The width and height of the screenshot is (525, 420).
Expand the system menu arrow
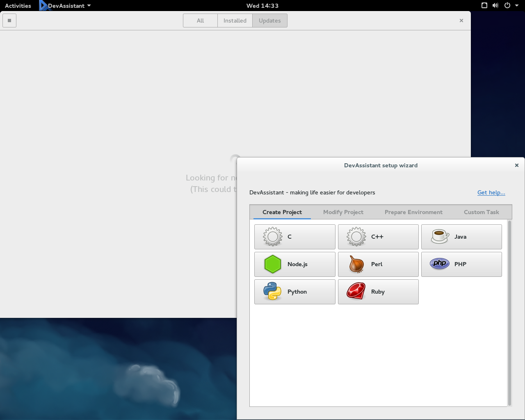[x=517, y=6]
